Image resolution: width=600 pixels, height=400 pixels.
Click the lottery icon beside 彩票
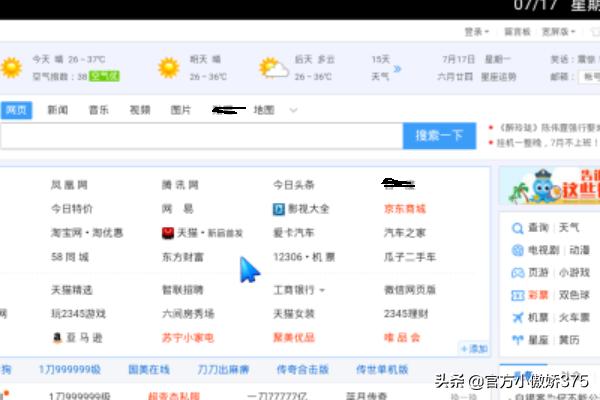[517, 295]
